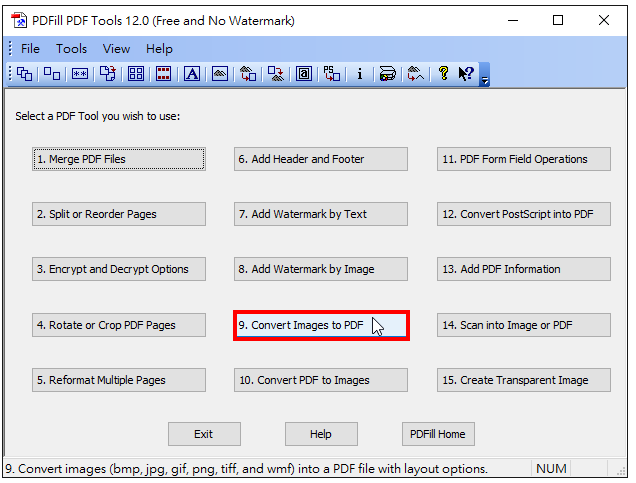Click the toolbar grip handle
The image size is (636, 483).
[x=11, y=74]
